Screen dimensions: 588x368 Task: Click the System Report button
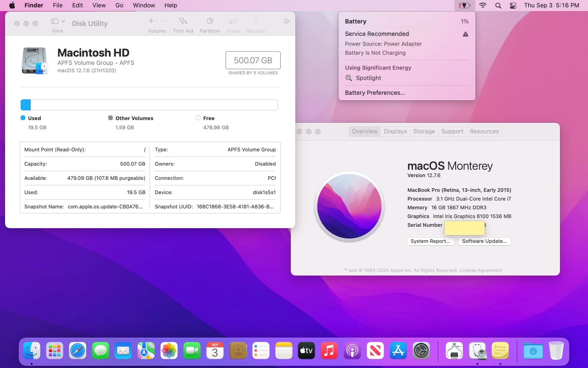[x=430, y=241]
